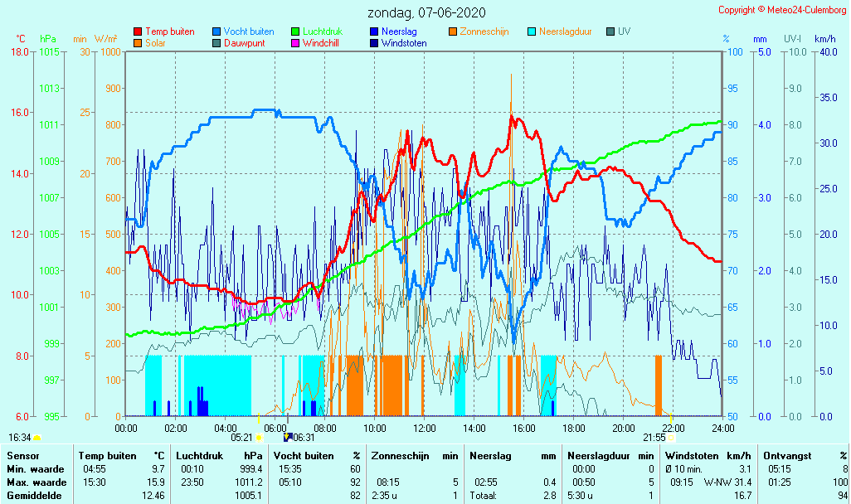Viewport: 851px width, 504px height.
Task: Click the cyan Neerslagduur legend square
Action: (532, 32)
